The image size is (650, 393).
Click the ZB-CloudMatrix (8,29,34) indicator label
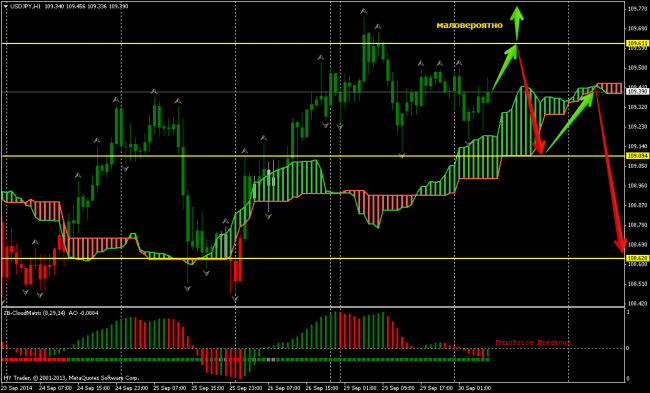34,313
